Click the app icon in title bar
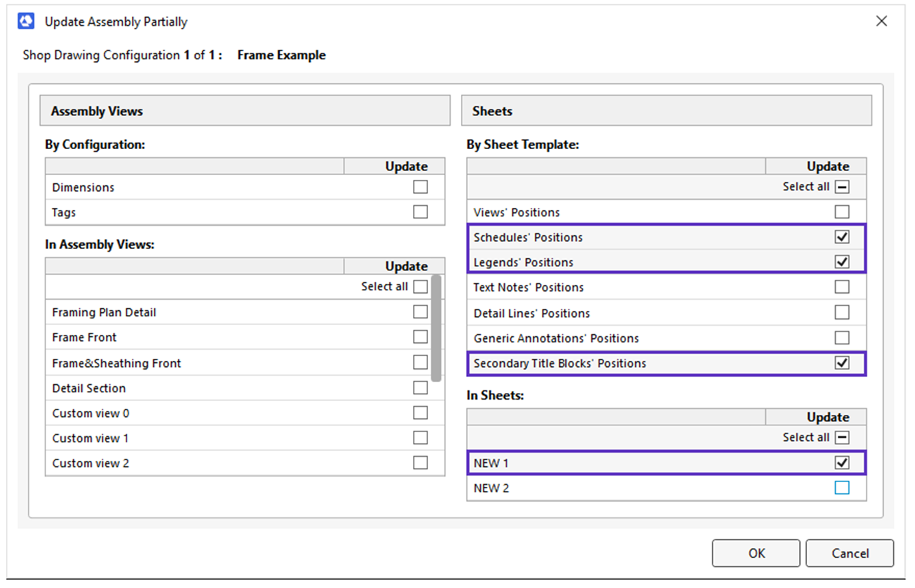 26,21
